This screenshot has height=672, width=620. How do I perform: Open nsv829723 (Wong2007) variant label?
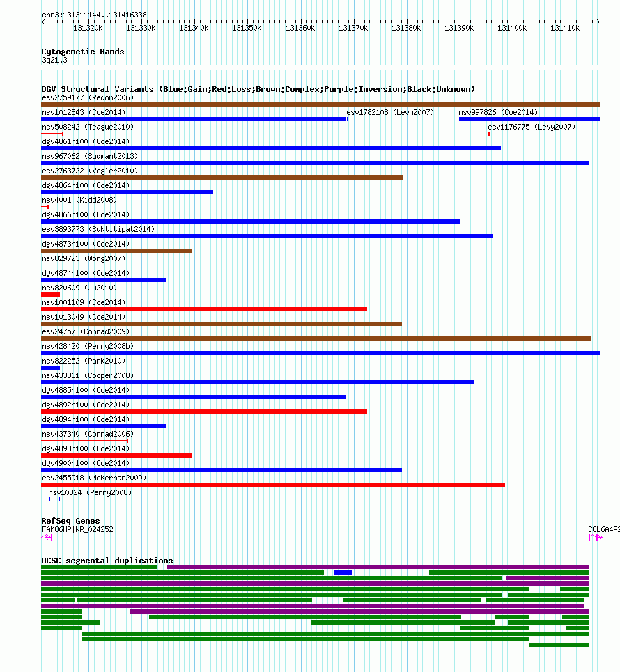84,258
